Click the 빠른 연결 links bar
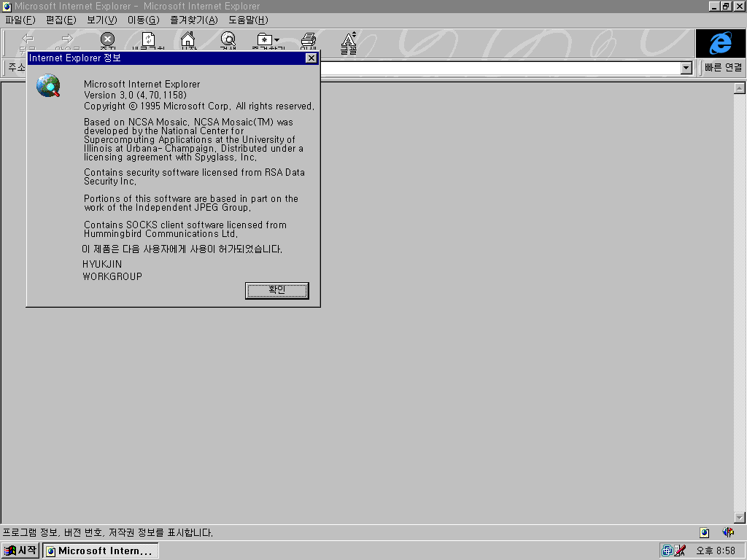The image size is (747, 560). coord(723,68)
